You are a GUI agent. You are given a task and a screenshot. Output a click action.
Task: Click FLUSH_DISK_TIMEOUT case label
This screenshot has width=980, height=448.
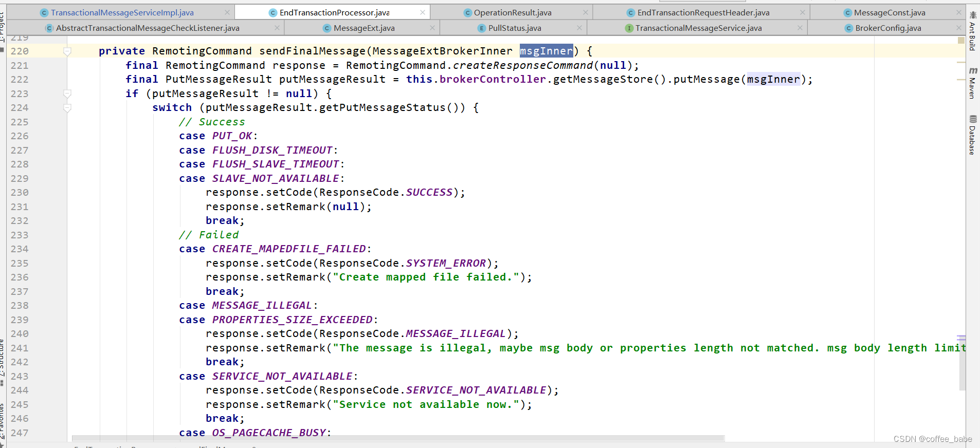[273, 150]
